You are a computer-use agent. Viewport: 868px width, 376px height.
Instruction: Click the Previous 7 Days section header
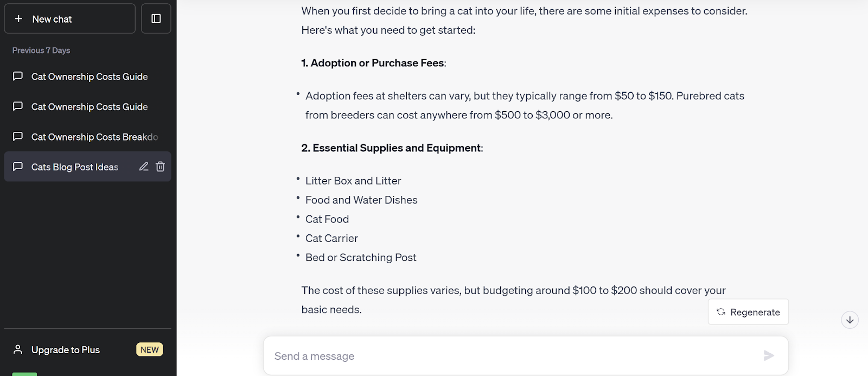[41, 50]
